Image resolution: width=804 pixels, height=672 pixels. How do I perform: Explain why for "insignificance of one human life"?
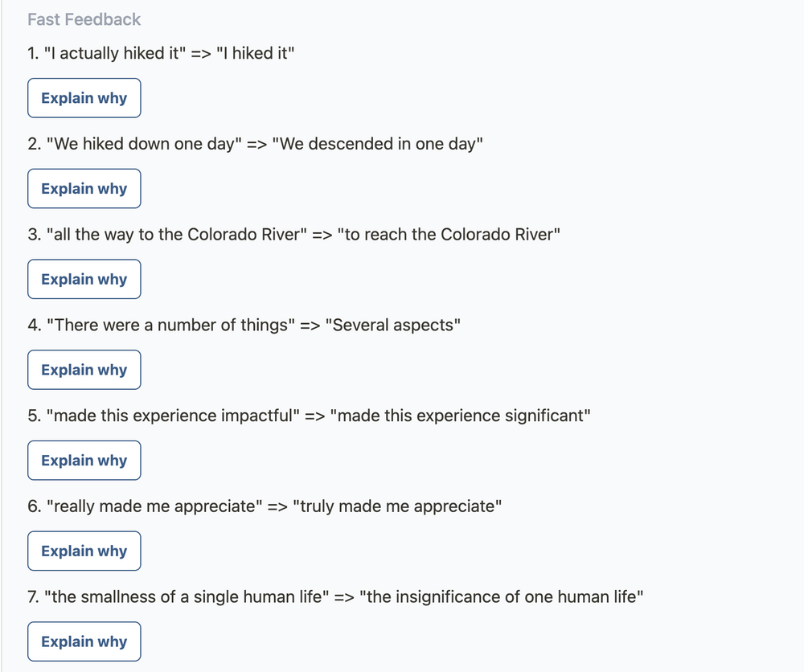point(84,641)
